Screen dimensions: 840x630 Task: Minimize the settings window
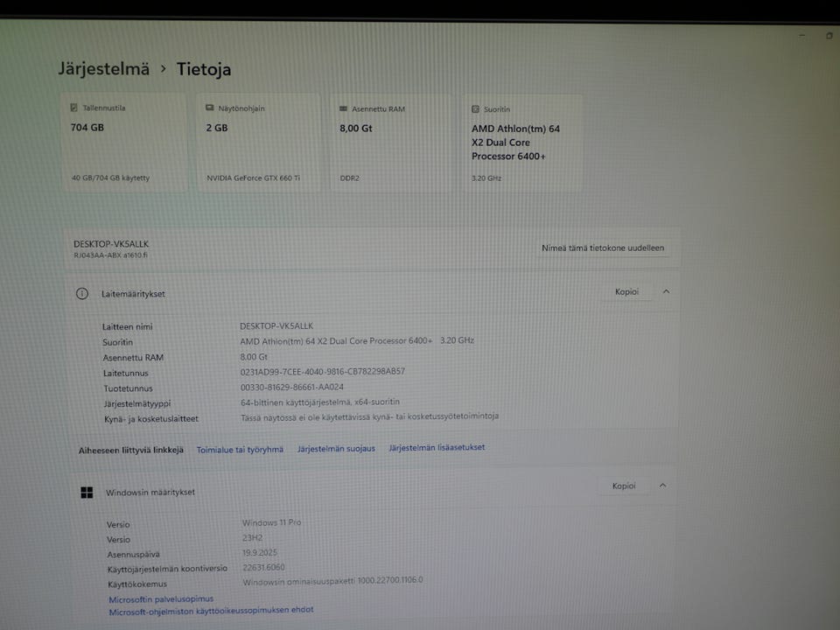coord(802,35)
